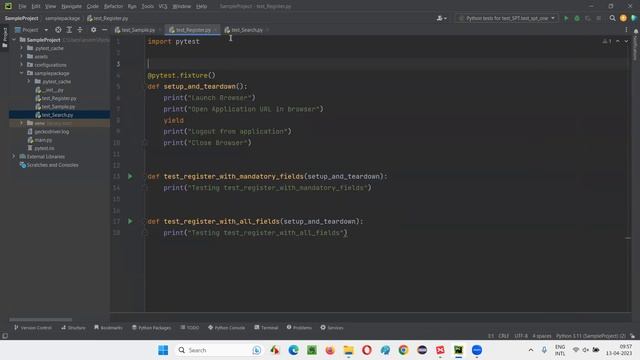This screenshot has height=360, width=640.
Task: Open the Notifications bell in right sidebar
Action: pos(636,31)
